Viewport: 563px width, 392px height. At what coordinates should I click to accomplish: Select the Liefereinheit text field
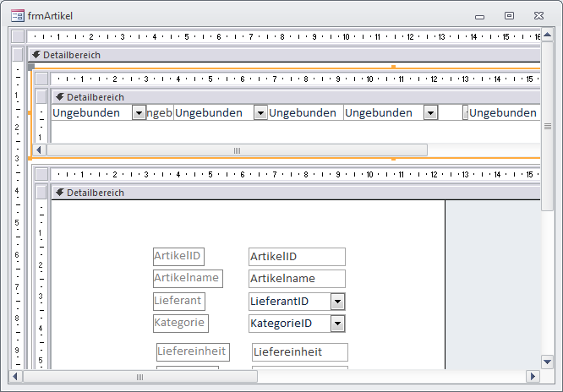tap(299, 352)
